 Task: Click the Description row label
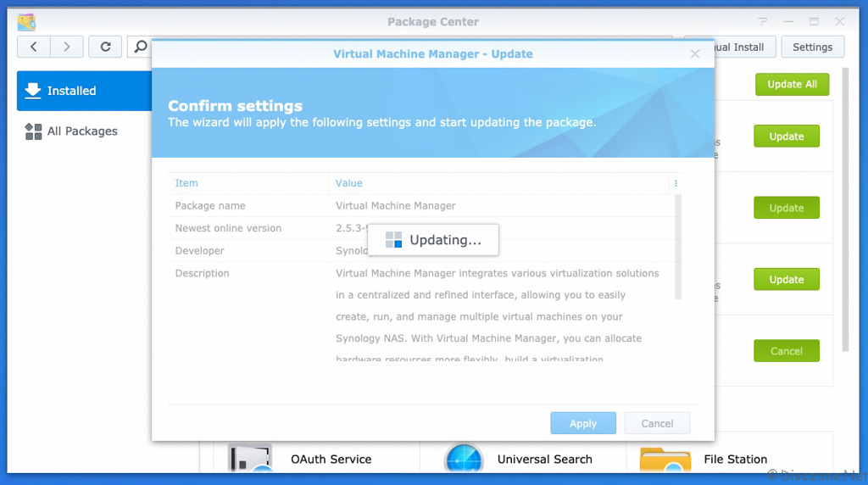click(x=202, y=273)
